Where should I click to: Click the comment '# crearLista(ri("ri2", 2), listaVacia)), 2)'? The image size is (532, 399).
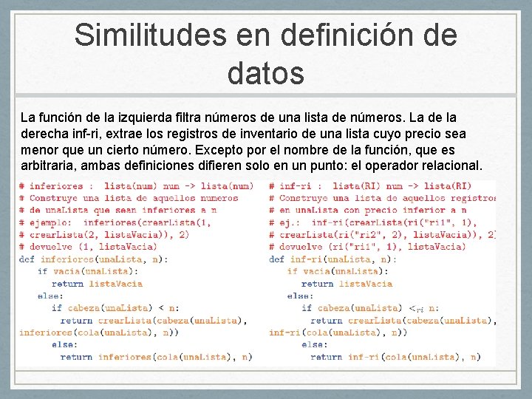[383, 235]
